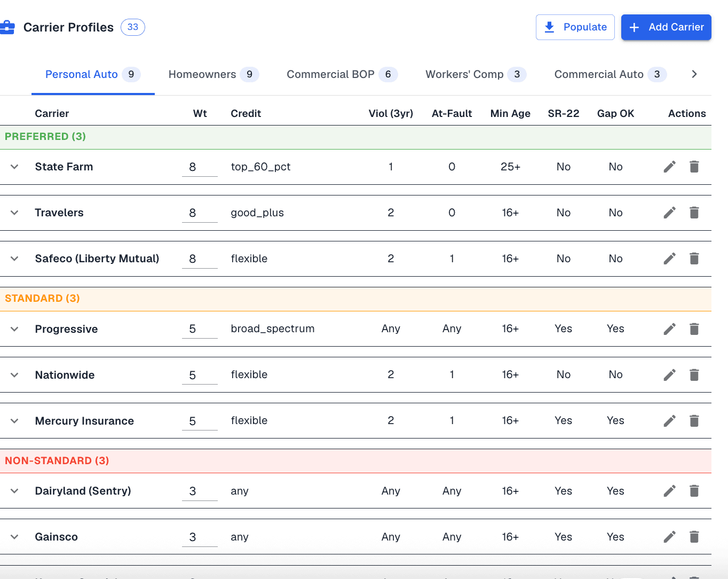Click the 25+ min age value

pyautogui.click(x=510, y=167)
